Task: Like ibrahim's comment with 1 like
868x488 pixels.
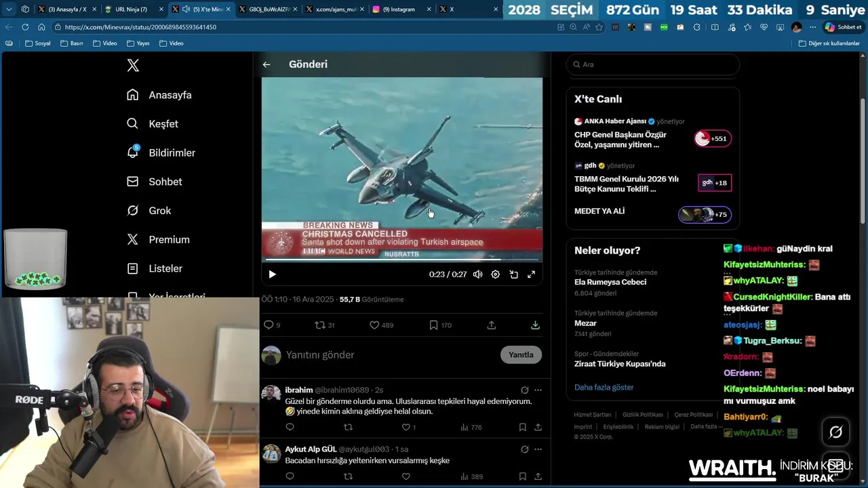Action: 409,427
